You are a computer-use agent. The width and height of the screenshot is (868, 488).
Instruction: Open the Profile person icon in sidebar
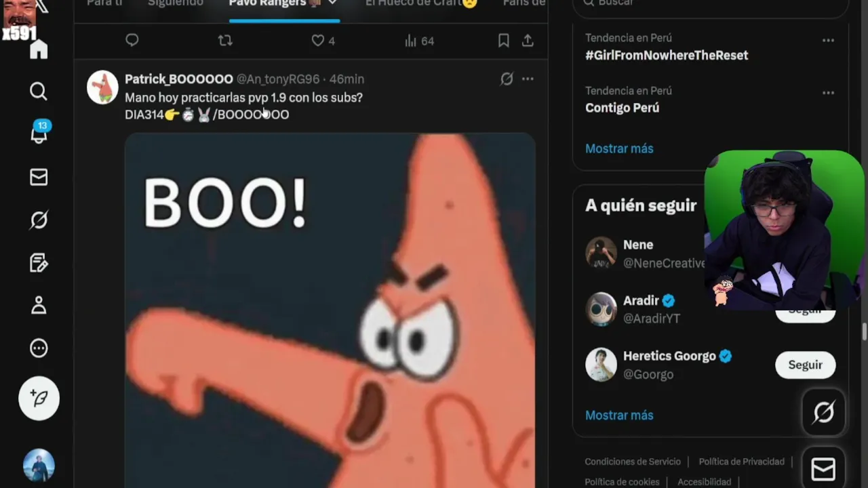tap(39, 305)
